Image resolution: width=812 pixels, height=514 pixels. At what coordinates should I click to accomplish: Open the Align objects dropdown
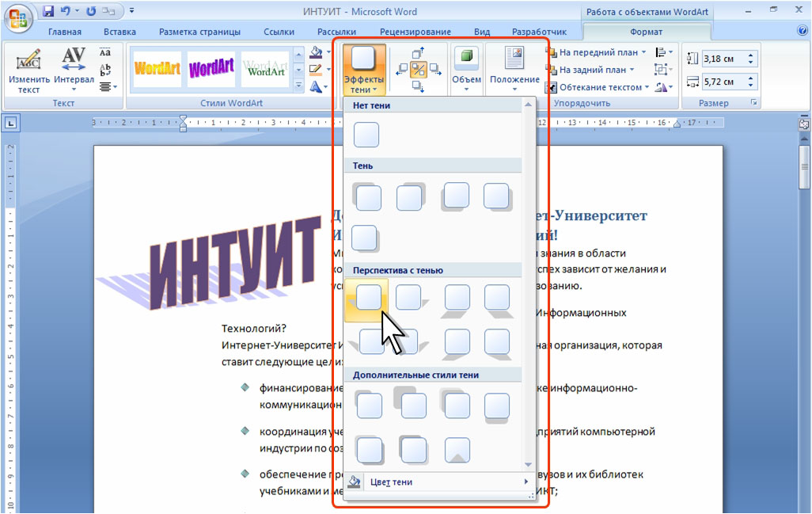pyautogui.click(x=663, y=52)
